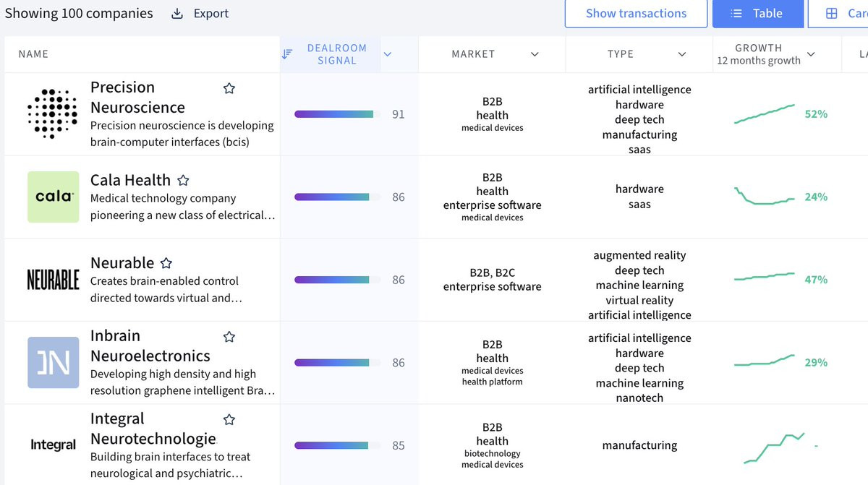Screen dimensions: 868x485
Task: Open the Neurable logo
Action: (x=53, y=280)
